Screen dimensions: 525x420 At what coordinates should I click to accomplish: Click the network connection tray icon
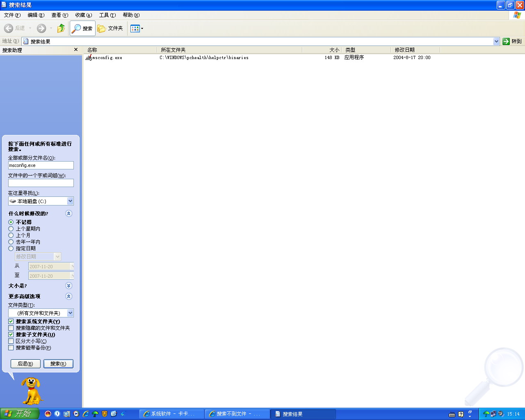tap(493, 414)
